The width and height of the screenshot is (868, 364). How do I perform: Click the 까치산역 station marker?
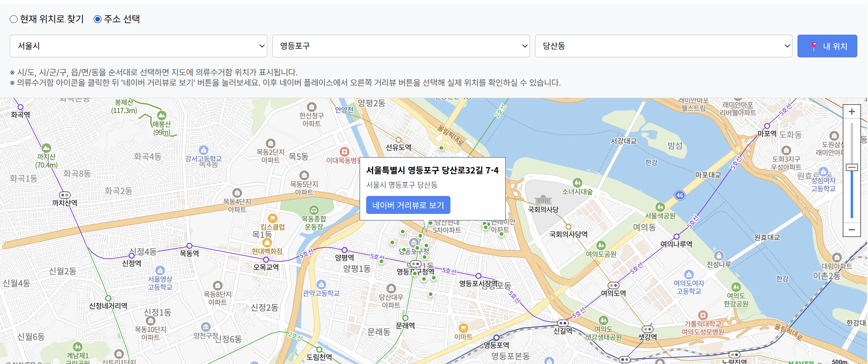click(65, 195)
